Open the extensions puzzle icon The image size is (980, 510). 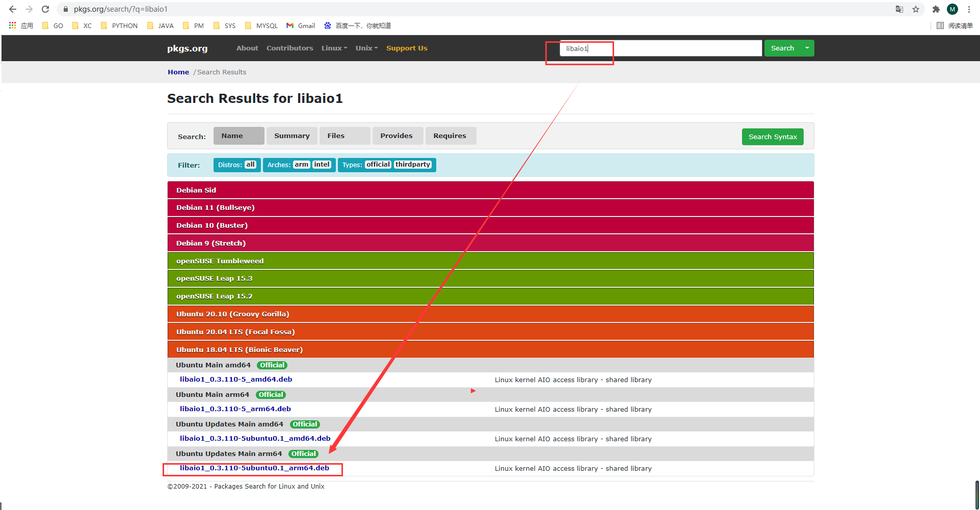[x=936, y=9]
